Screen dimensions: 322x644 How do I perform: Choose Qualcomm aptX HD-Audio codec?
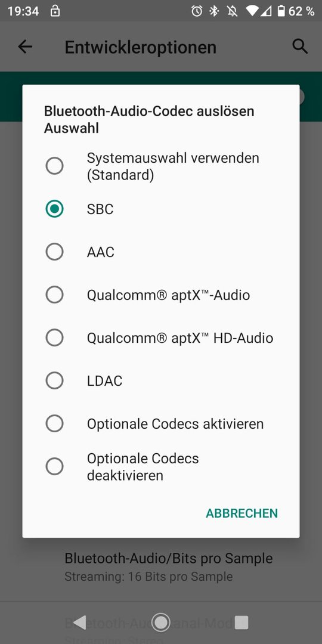tap(161, 338)
